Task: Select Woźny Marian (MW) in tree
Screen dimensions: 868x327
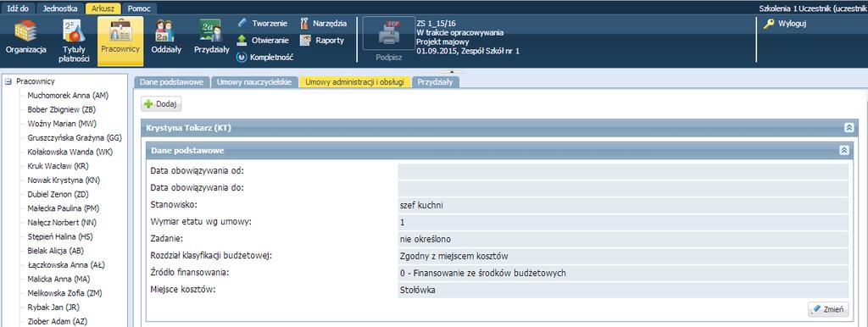Action: tap(62, 124)
